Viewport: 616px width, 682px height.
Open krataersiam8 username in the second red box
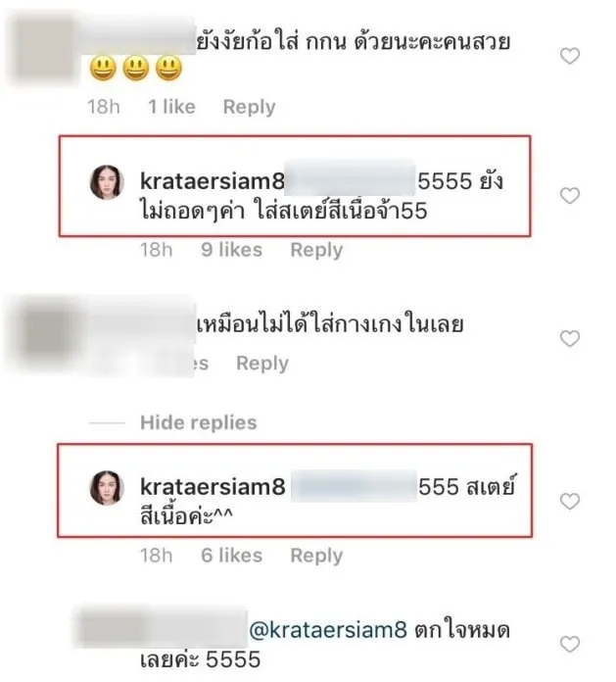coord(213,486)
